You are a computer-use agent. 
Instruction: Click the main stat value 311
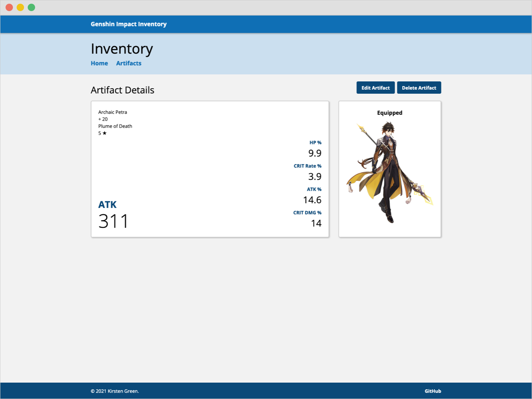click(113, 221)
